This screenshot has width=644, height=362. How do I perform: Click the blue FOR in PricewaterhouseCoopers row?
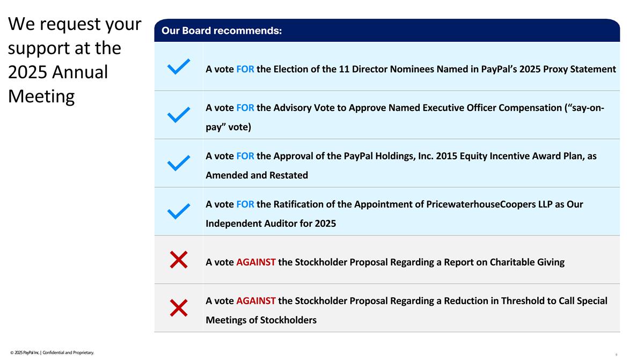click(245, 204)
